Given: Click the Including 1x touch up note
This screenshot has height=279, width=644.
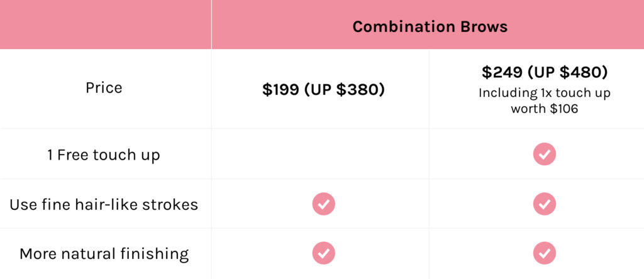Looking at the screenshot, I should click(544, 93).
